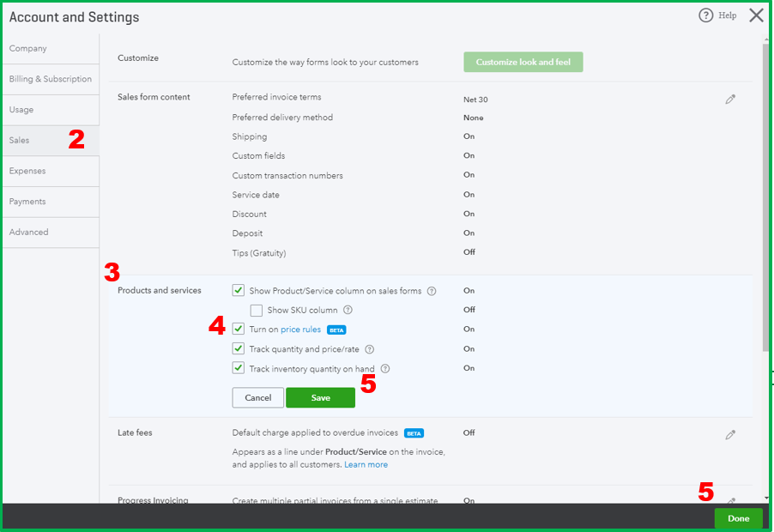The height and width of the screenshot is (532, 774).
Task: Uncheck Show Product/Service column on sales forms
Action: tap(239, 290)
